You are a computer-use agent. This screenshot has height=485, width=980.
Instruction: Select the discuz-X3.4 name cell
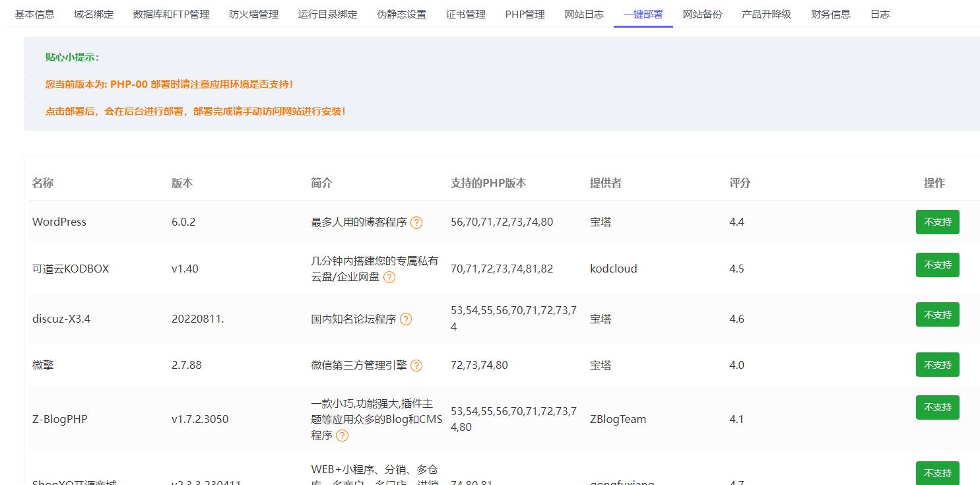coord(61,319)
